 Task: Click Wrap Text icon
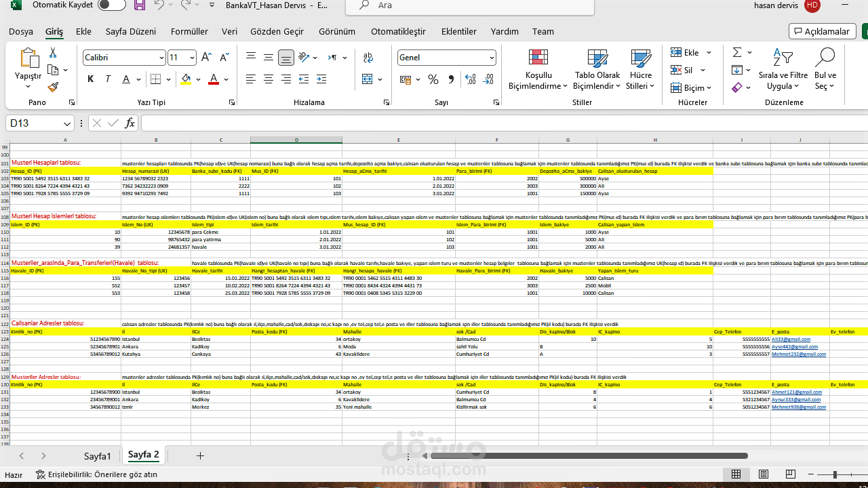point(368,58)
